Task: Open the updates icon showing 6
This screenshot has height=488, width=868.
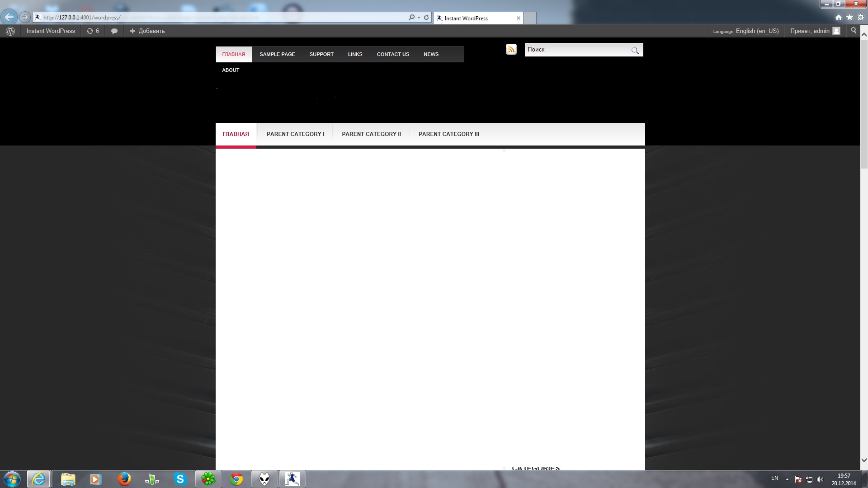Action: [93, 31]
